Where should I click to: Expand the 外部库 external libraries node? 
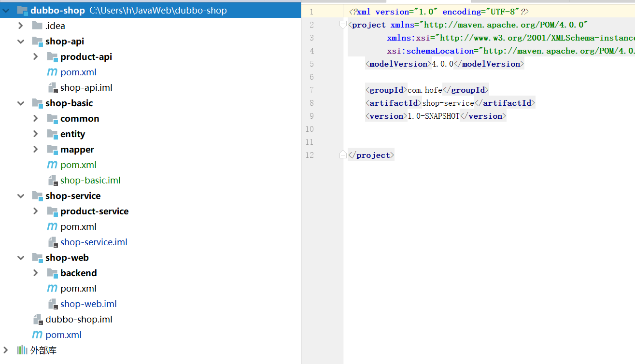click(x=6, y=350)
